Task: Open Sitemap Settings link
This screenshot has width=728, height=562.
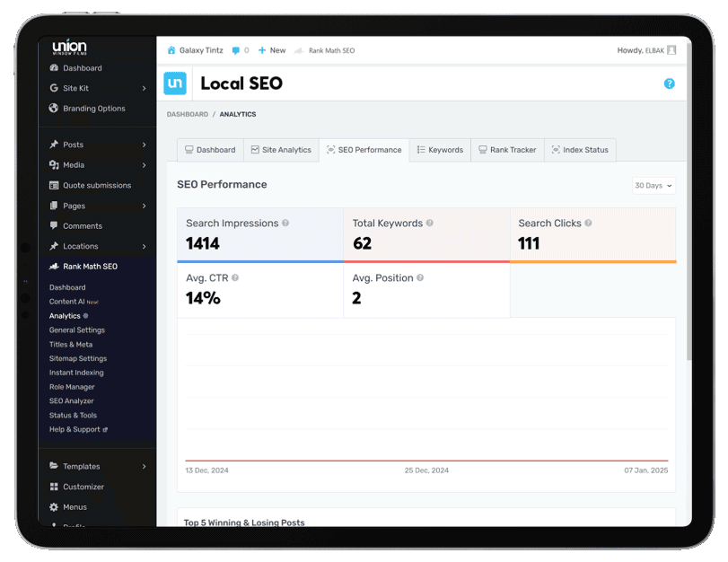Action: pyautogui.click(x=78, y=358)
